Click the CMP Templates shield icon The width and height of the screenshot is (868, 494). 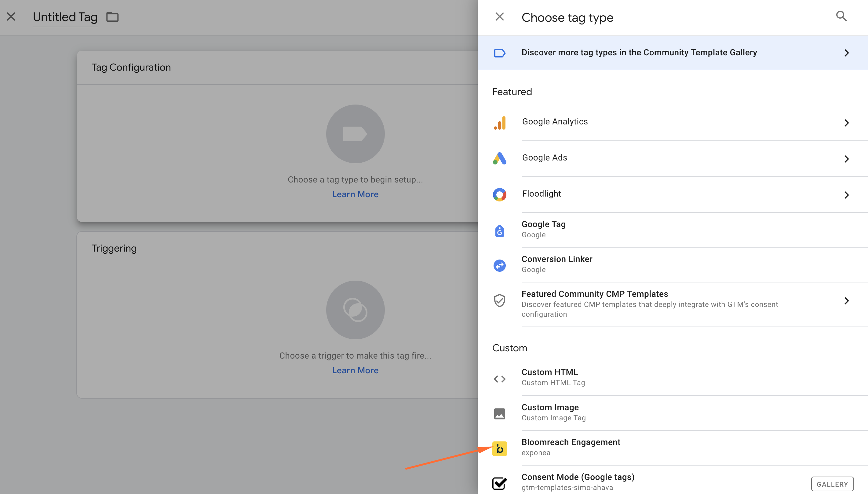(x=500, y=300)
